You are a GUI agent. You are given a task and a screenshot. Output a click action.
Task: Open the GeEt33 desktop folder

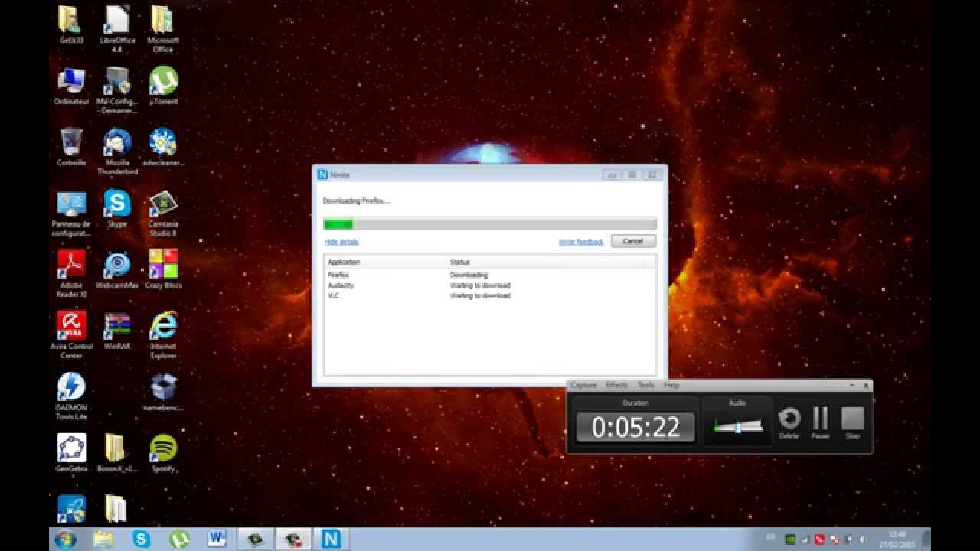(71, 24)
